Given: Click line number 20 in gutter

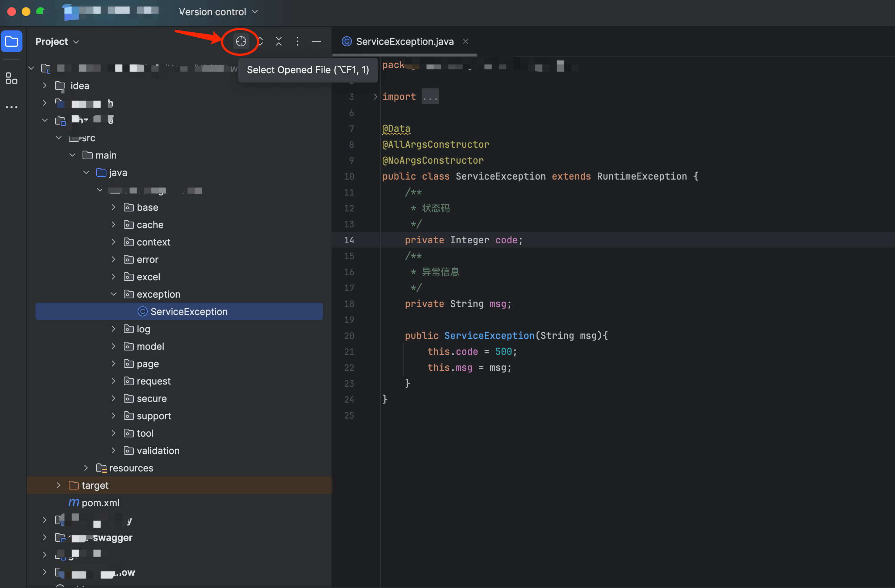Looking at the screenshot, I should 349,336.
